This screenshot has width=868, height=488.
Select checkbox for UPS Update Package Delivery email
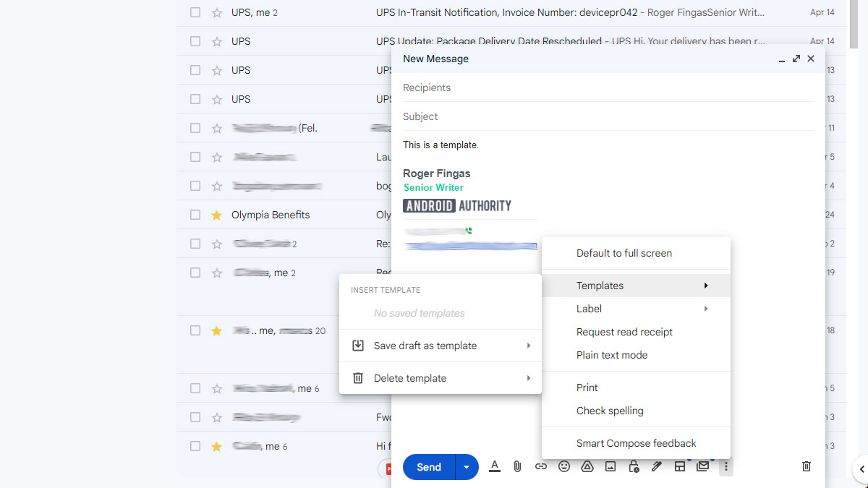pyautogui.click(x=195, y=41)
